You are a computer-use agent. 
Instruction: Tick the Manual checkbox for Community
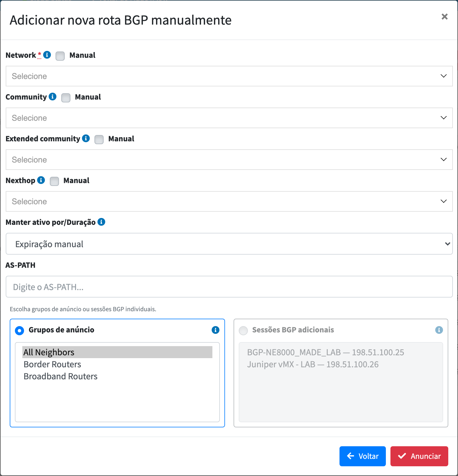coord(66,98)
